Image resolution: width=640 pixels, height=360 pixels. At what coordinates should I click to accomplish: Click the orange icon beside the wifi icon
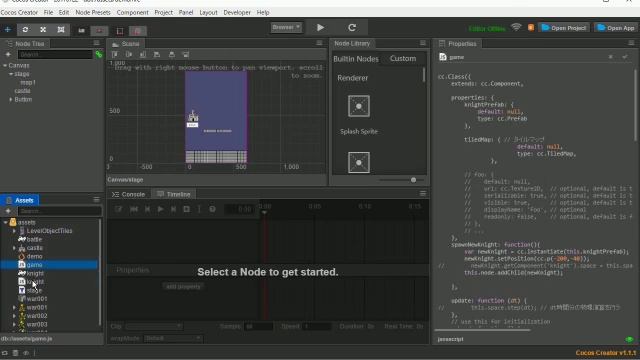[531, 27]
